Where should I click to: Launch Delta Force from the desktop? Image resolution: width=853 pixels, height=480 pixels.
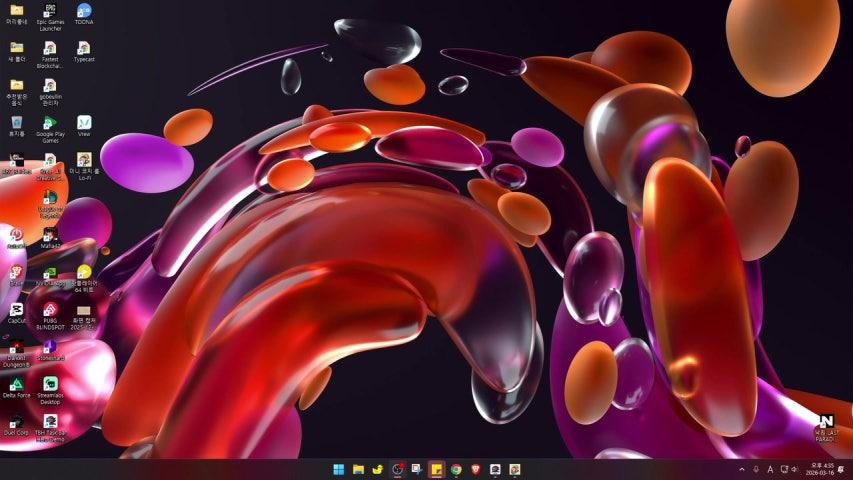[16, 385]
